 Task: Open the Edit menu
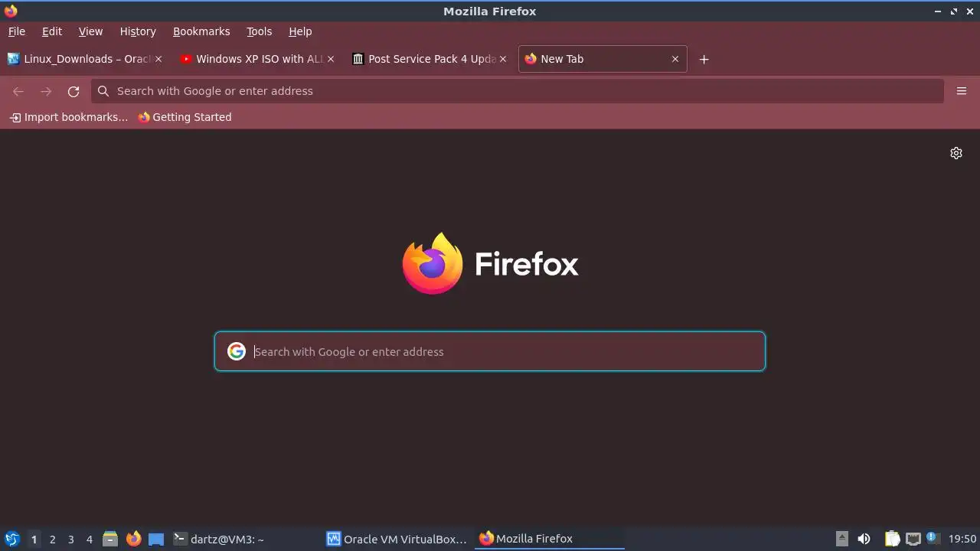click(x=52, y=31)
